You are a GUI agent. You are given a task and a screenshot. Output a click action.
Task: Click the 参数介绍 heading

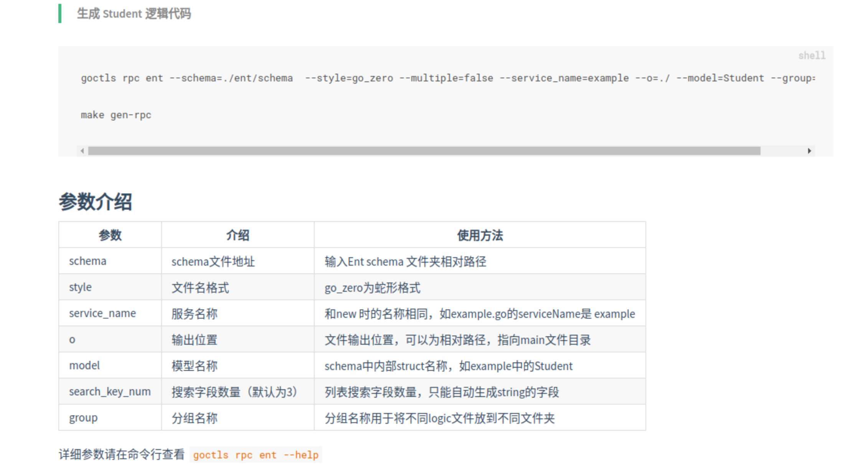[x=95, y=202]
